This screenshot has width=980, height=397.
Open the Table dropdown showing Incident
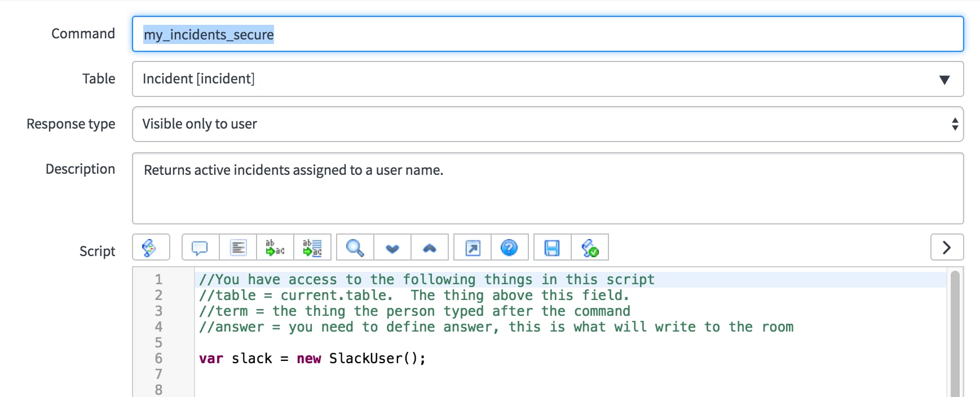548,79
